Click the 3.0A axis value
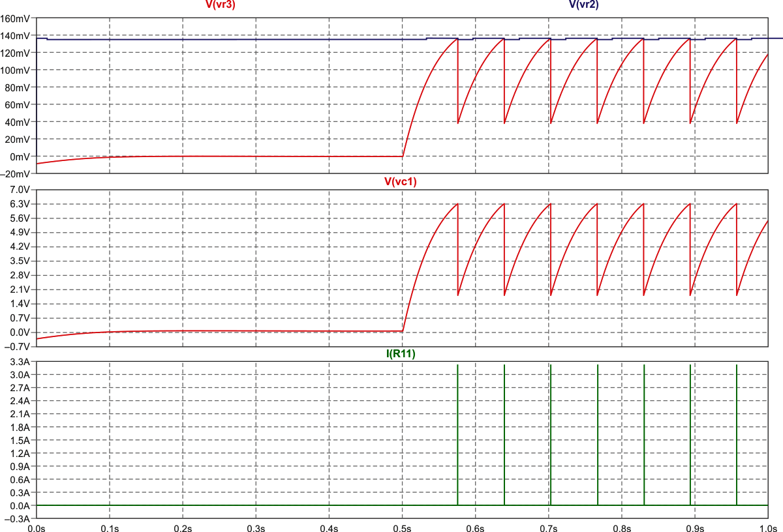Screen dimensions: 783x532 coord(22,375)
